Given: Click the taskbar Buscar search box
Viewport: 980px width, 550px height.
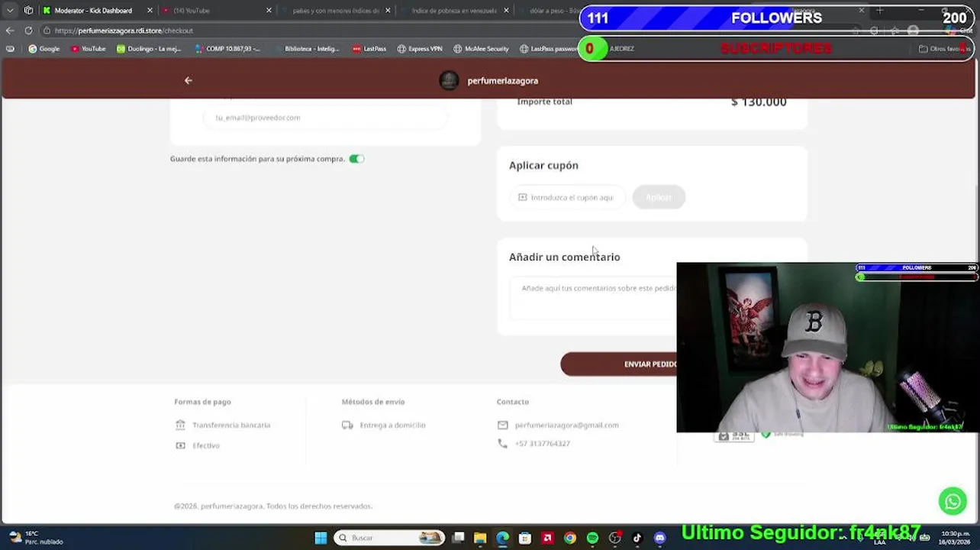Looking at the screenshot, I should [x=390, y=538].
